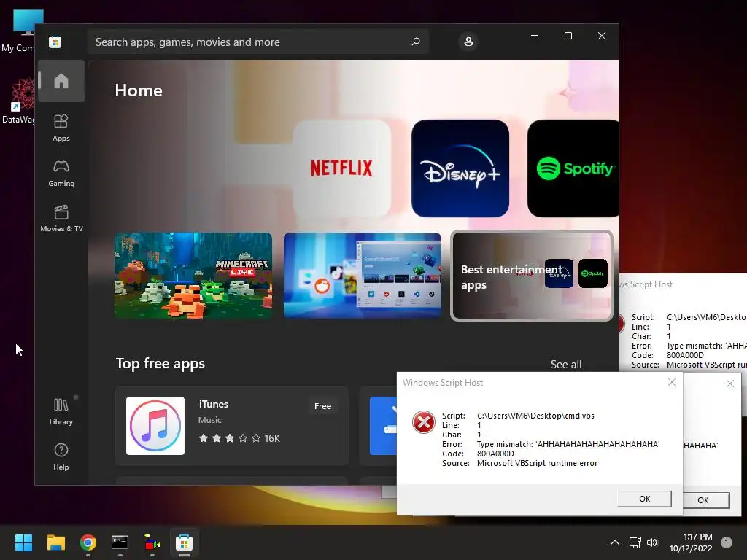Close the Microsoft Store window
The image size is (747, 560).
pyautogui.click(x=602, y=36)
